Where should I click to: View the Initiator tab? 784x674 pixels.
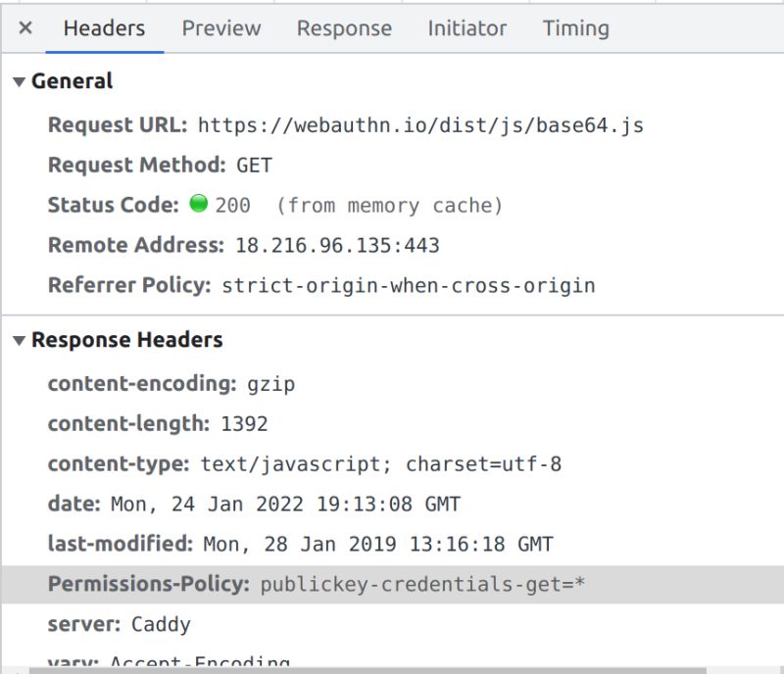[466, 28]
